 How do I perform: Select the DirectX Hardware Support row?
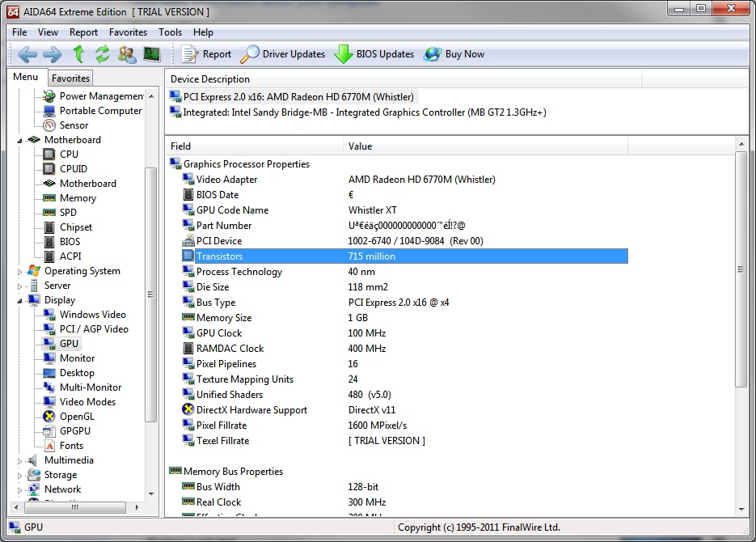click(404, 410)
